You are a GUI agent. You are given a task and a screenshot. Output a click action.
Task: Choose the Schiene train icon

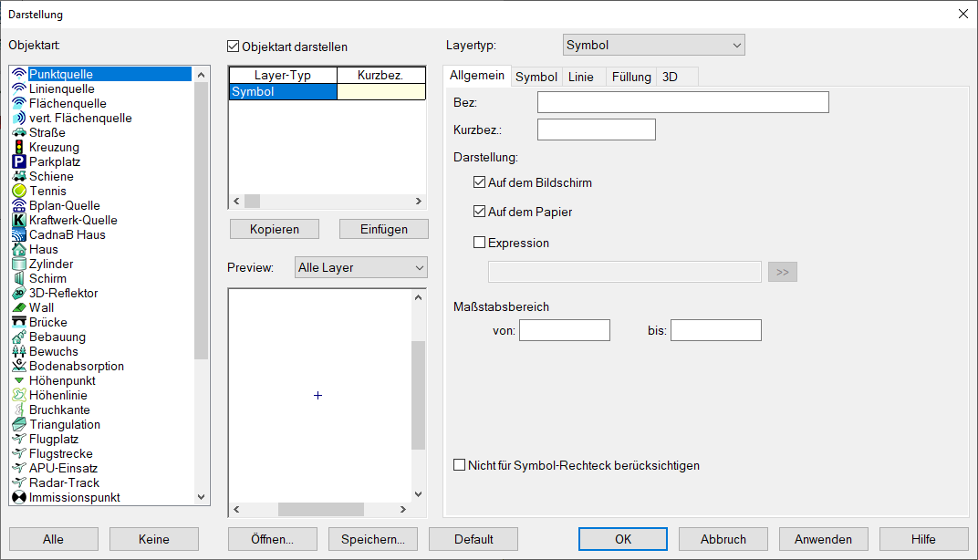19,176
